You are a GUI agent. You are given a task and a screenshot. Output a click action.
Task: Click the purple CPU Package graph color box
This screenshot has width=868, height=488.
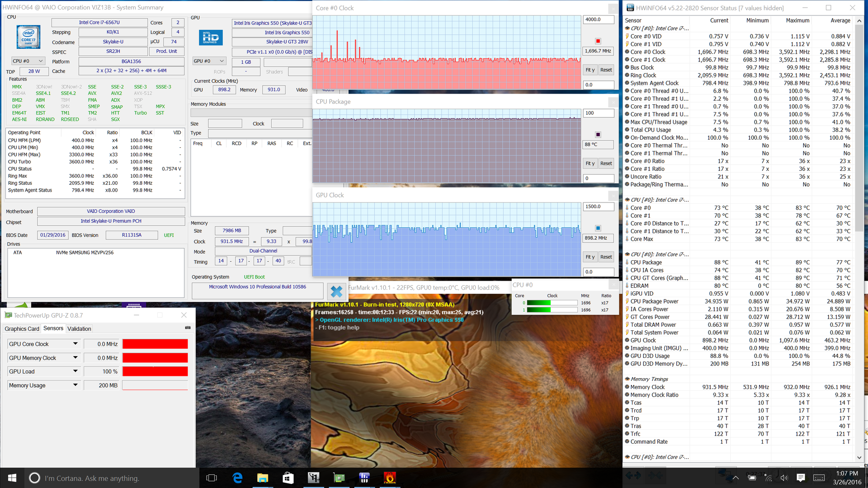coord(598,135)
